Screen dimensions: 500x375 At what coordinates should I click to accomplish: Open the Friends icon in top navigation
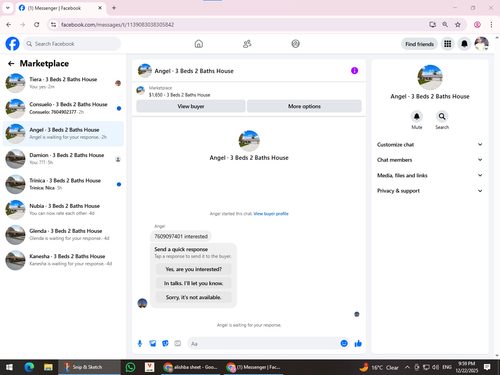(247, 44)
